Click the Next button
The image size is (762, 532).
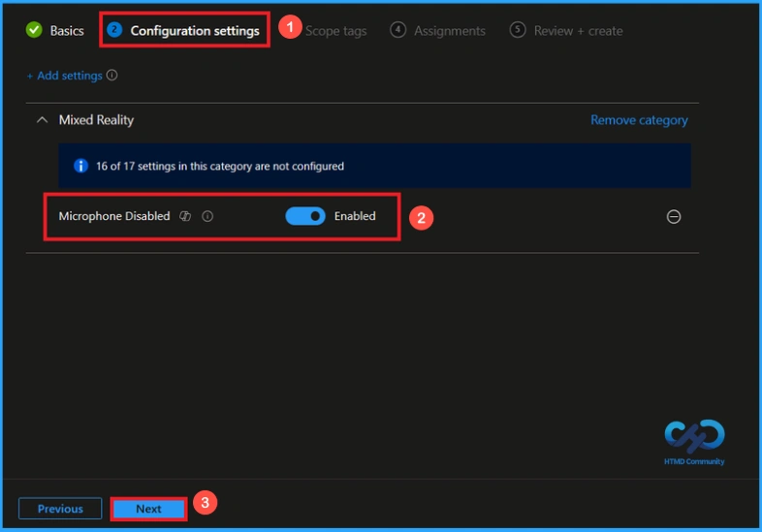click(x=148, y=509)
